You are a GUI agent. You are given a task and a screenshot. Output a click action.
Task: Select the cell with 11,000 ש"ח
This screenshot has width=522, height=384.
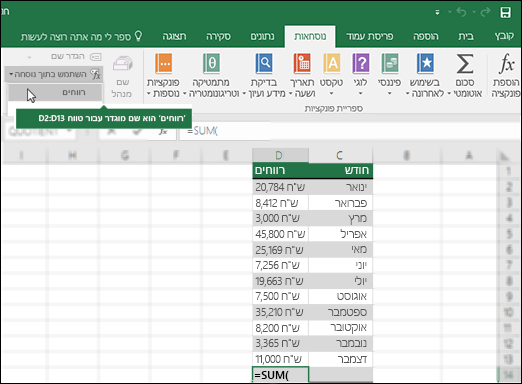click(280, 359)
